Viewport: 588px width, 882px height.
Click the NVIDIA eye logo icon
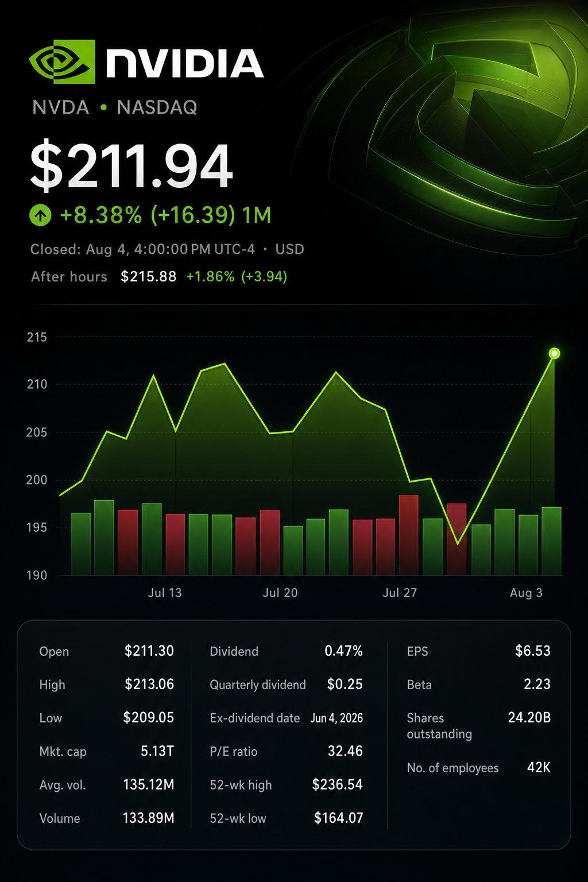click(x=62, y=62)
